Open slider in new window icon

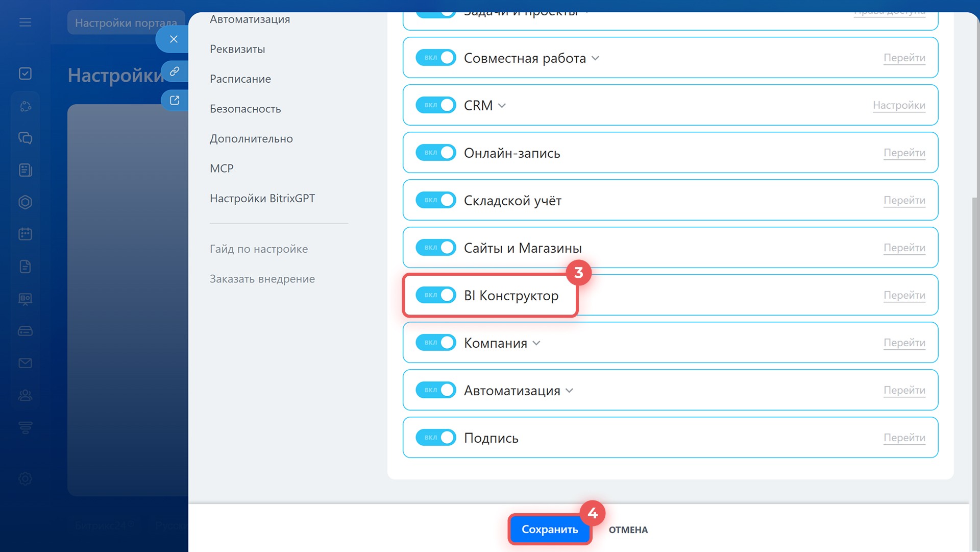click(175, 100)
